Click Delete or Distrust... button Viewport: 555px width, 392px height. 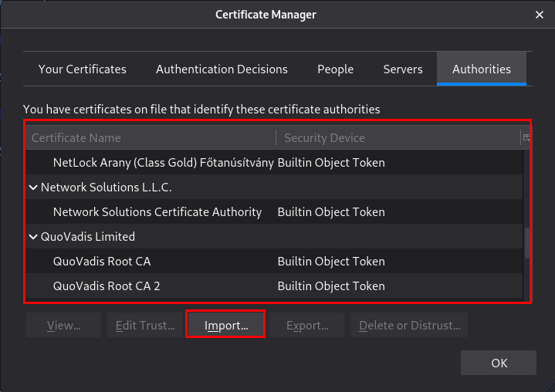tap(409, 325)
